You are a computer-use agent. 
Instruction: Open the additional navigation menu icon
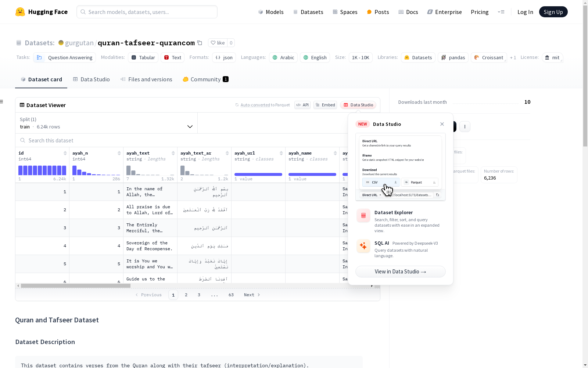click(501, 12)
